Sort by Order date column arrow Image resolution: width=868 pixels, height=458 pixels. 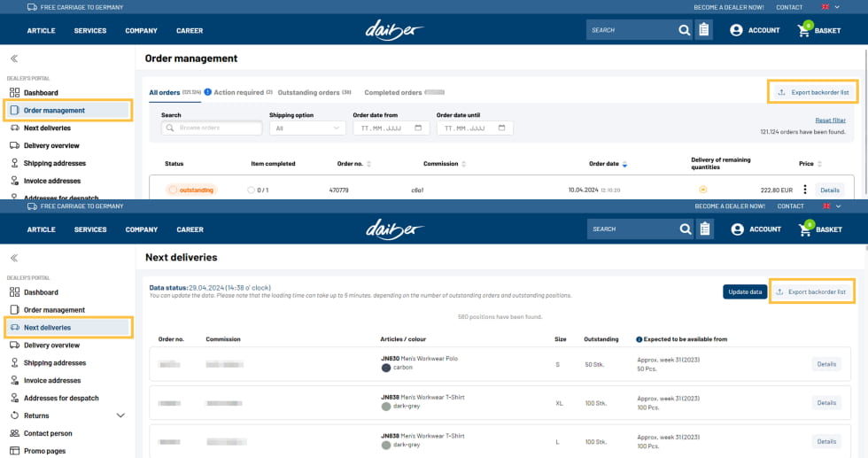point(625,164)
